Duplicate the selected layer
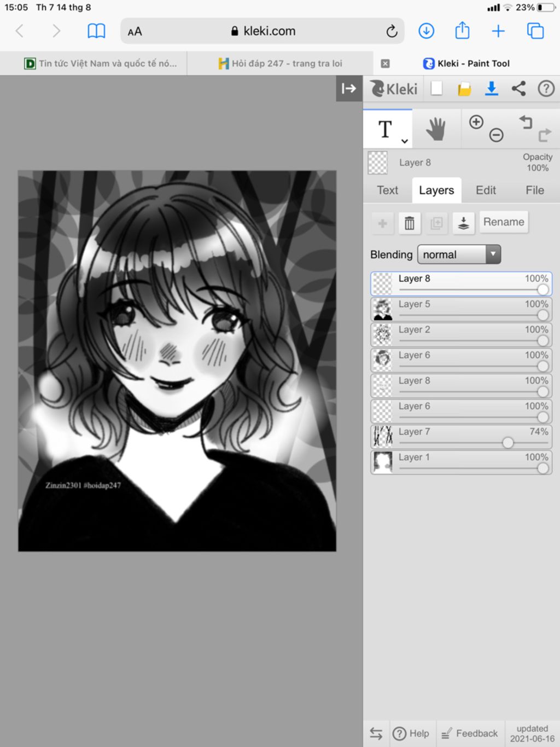This screenshot has width=560, height=747. coord(436,223)
